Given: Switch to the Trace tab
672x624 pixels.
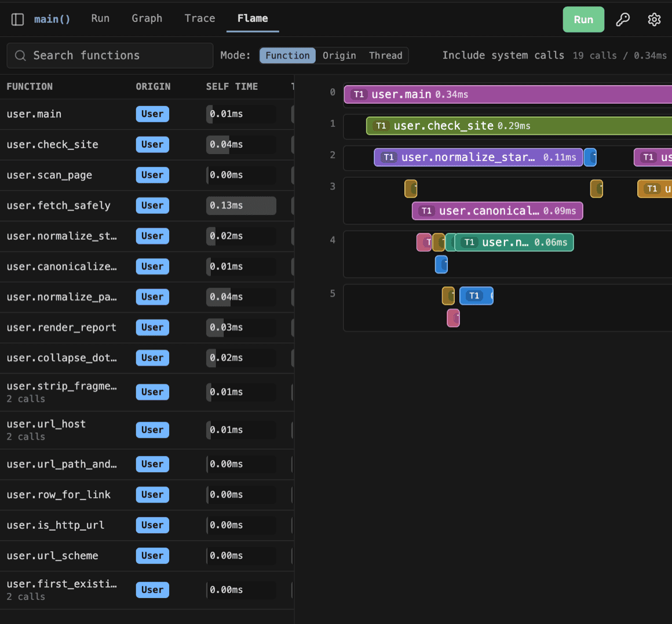Looking at the screenshot, I should point(200,19).
